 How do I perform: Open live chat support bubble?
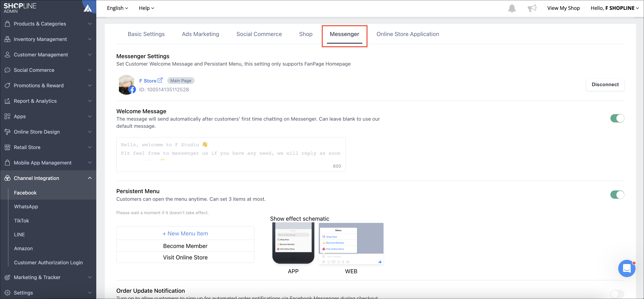(x=627, y=269)
